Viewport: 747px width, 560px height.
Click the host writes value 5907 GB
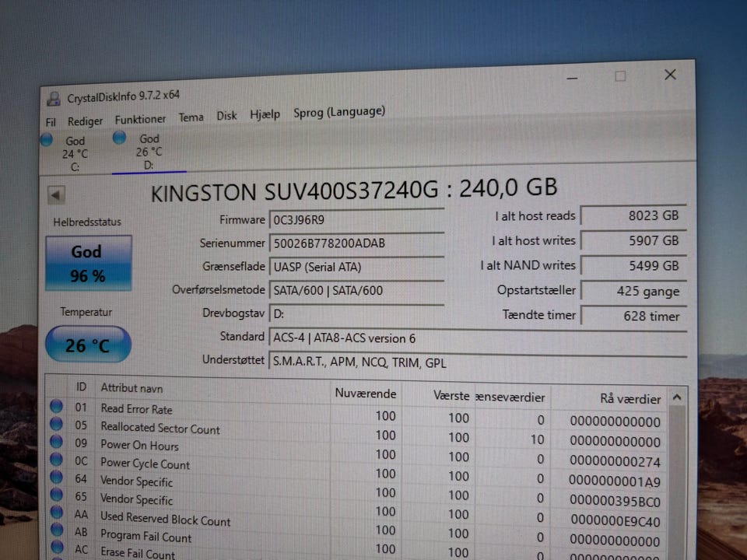[x=633, y=240]
